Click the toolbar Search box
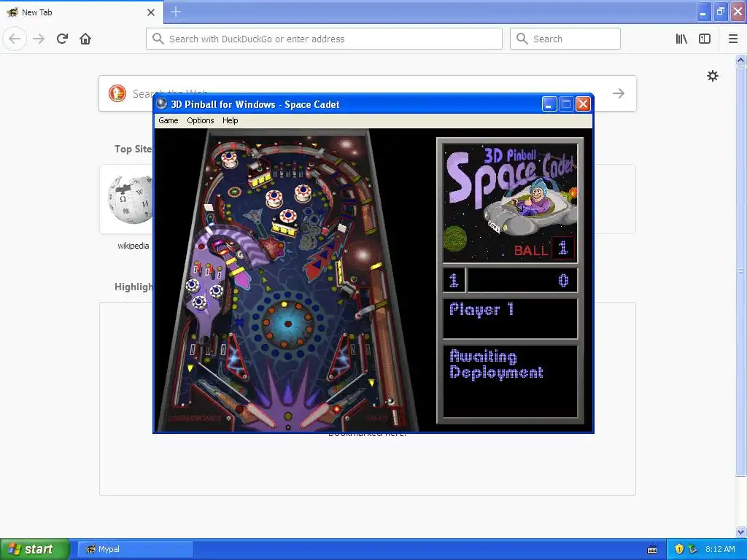The image size is (747, 560). click(x=565, y=39)
